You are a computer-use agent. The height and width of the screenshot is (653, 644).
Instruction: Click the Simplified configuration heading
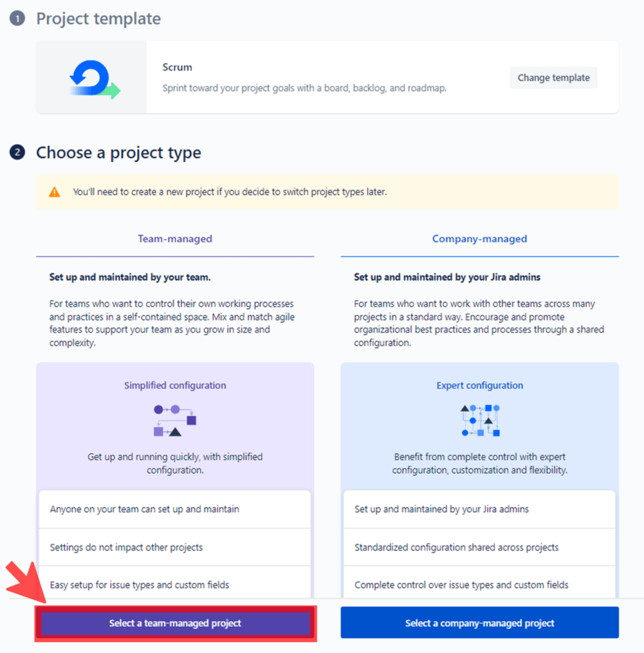[175, 386]
